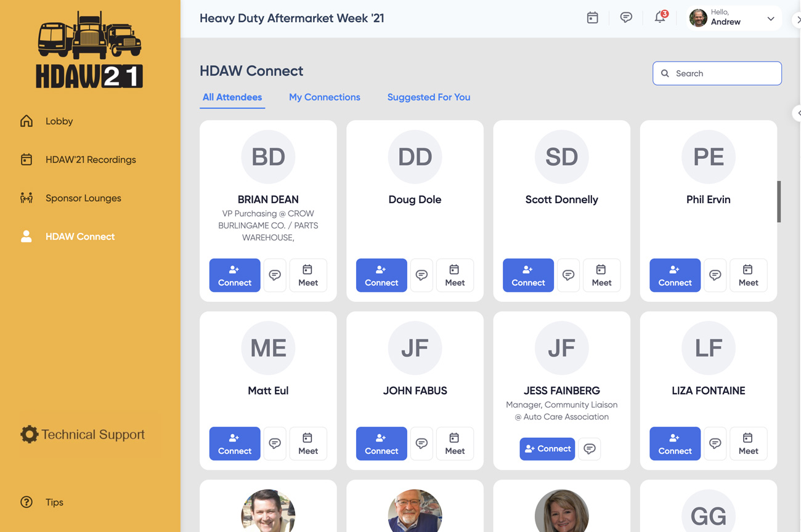Switch to My Connections tab
This screenshot has width=801, height=532.
[324, 97]
